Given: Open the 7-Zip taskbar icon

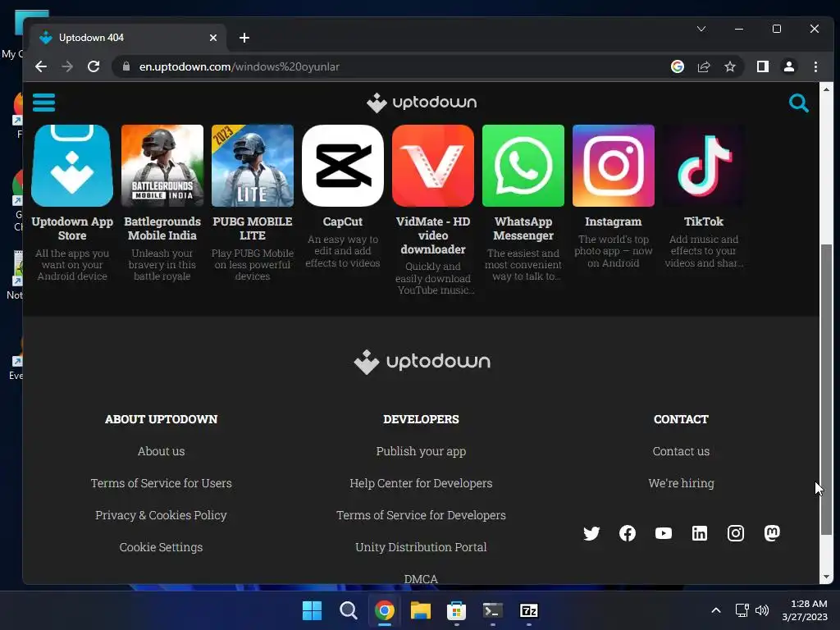Looking at the screenshot, I should click(x=529, y=610).
